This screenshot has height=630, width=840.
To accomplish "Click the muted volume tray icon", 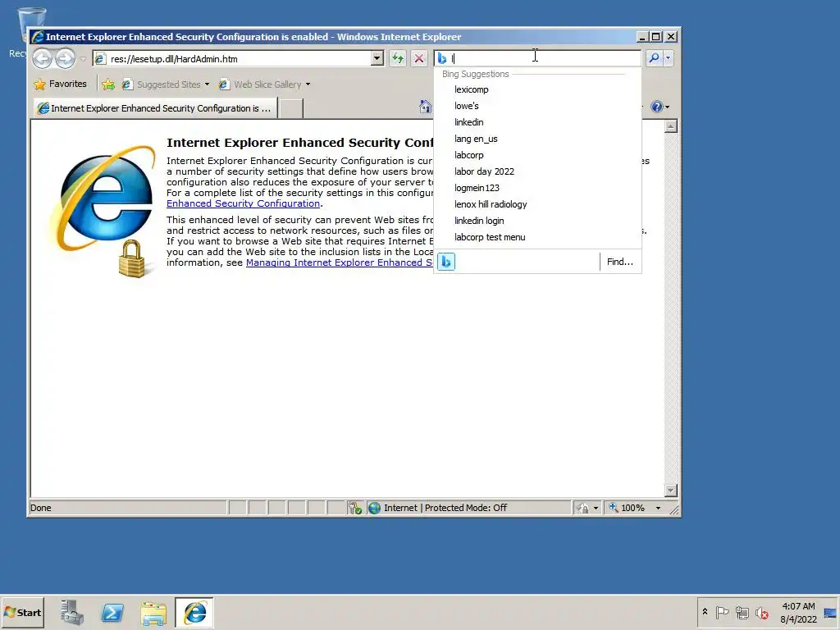I will (762, 612).
